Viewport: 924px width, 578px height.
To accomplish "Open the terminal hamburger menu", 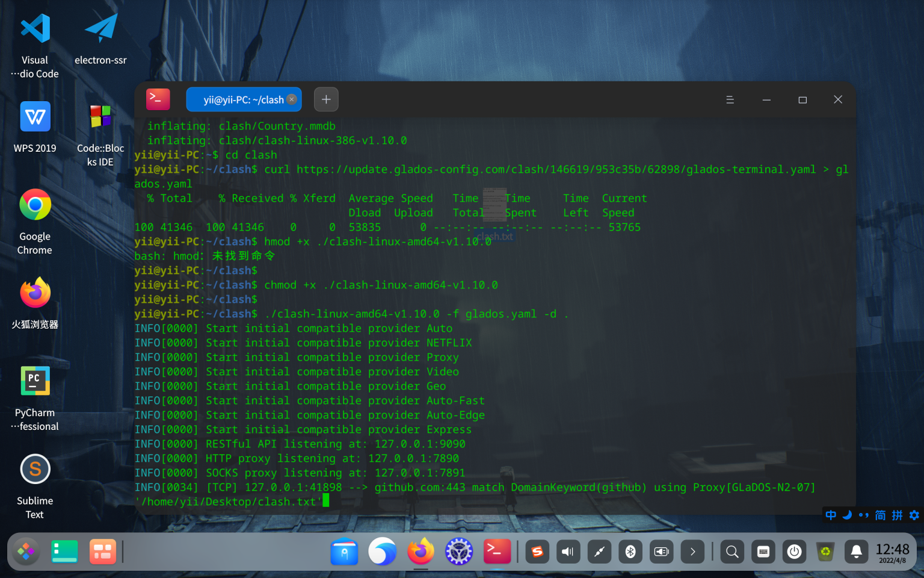I will tap(730, 100).
